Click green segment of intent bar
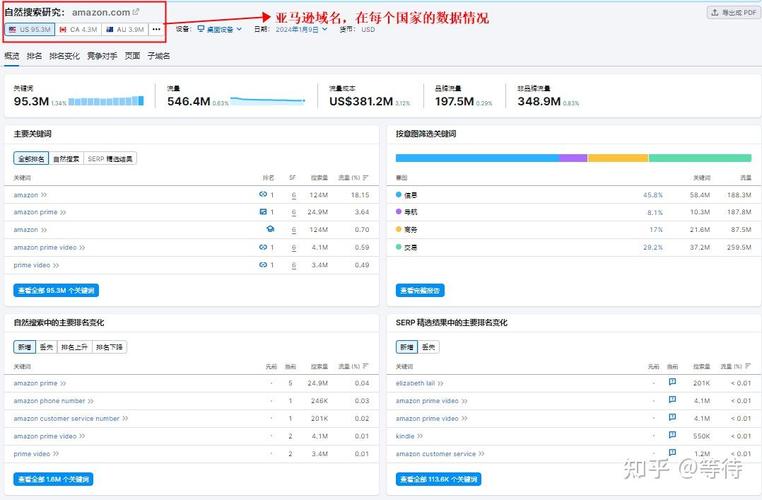Image resolution: width=762 pixels, height=500 pixels. click(700, 158)
